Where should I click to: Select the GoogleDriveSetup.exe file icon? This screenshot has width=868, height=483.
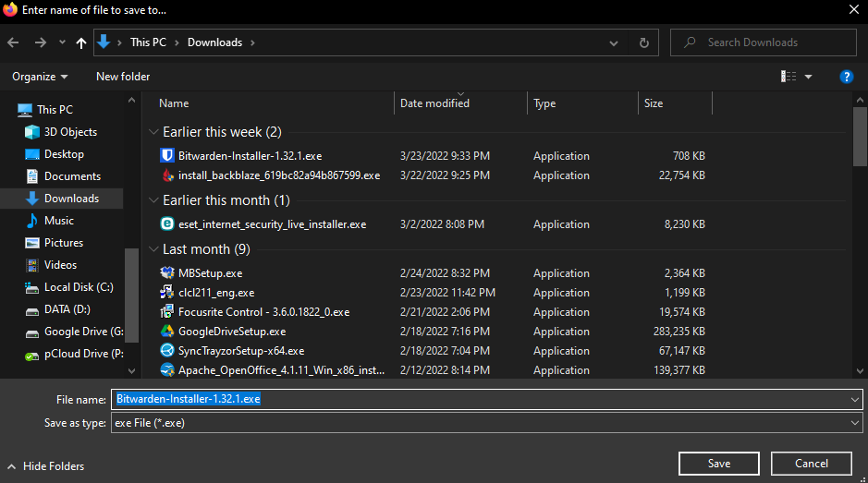(167, 332)
